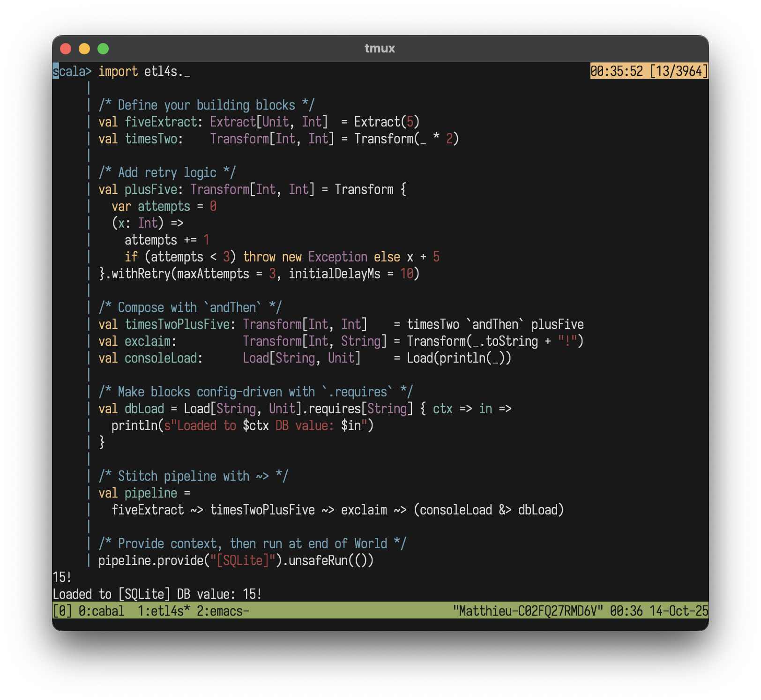
Task: Click the red close window button
Action: [x=66, y=49]
